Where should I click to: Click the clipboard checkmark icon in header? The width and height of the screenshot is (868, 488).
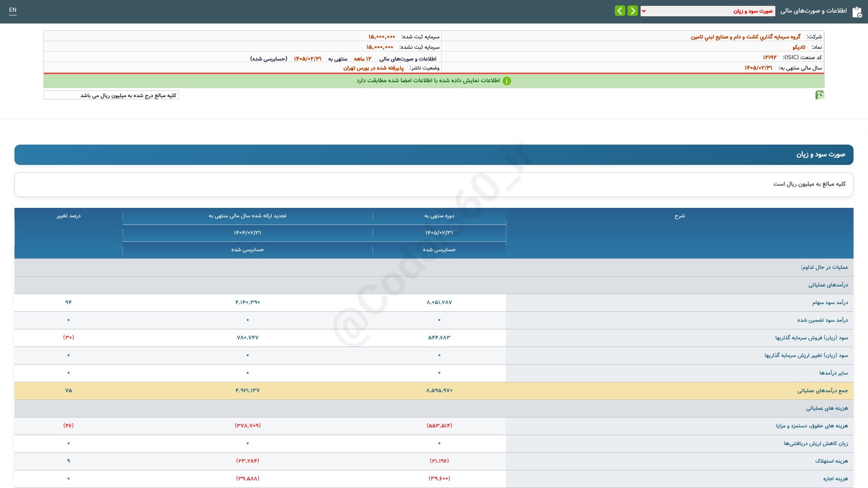tap(857, 12)
